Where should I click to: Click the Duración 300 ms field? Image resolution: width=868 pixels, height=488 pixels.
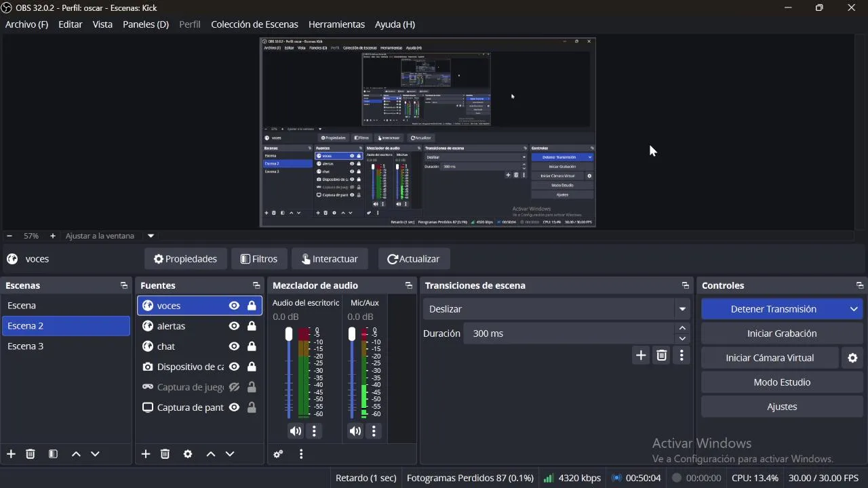click(570, 333)
